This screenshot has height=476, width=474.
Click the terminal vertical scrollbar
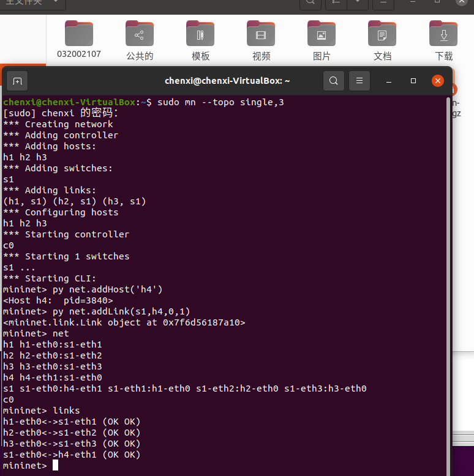coord(448,285)
